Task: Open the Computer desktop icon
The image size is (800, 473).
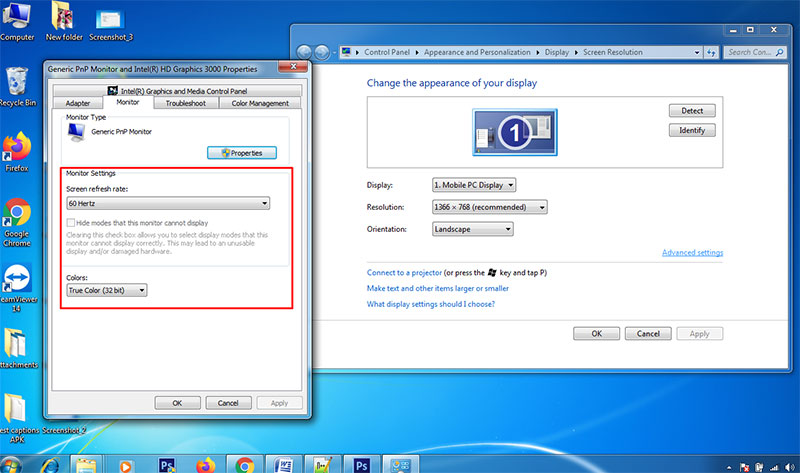Action: coord(17,18)
